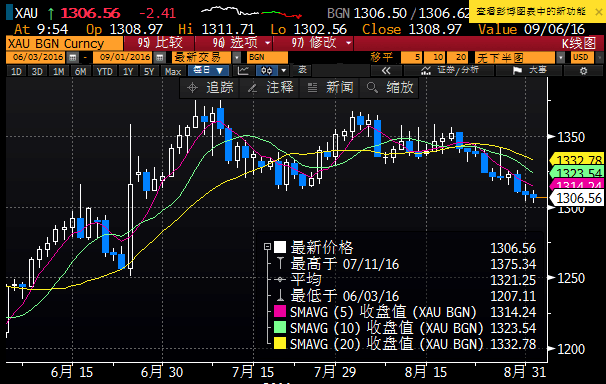This screenshot has height=384, width=606.
Task: Open events flag (大事) tool
Action: coord(529,71)
